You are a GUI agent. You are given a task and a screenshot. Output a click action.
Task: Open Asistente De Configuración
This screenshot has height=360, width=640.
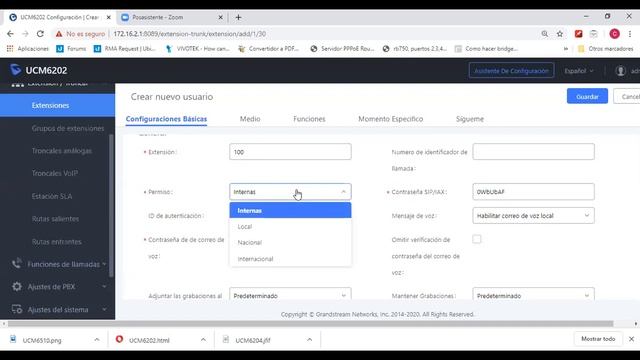click(511, 71)
